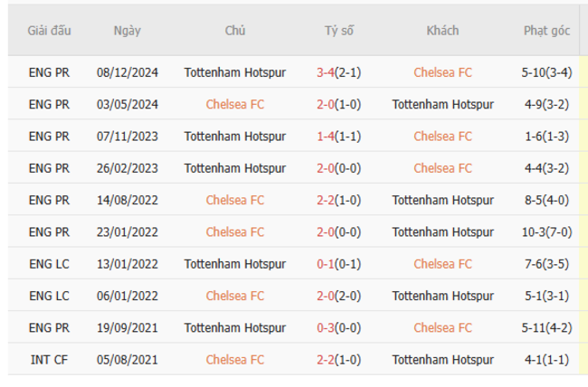Select the INT CF league label
Viewport: 588px width, 387px height.
point(49,359)
